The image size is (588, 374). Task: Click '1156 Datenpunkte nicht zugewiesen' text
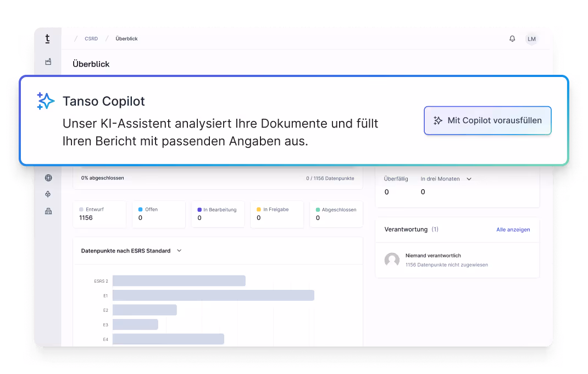coord(447,265)
